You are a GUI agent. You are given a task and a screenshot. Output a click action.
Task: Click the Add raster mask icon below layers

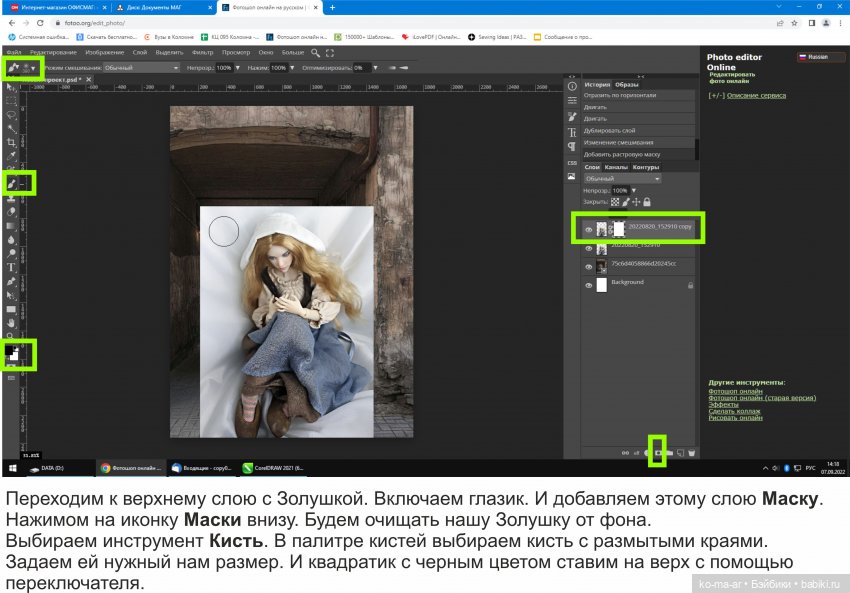[657, 450]
